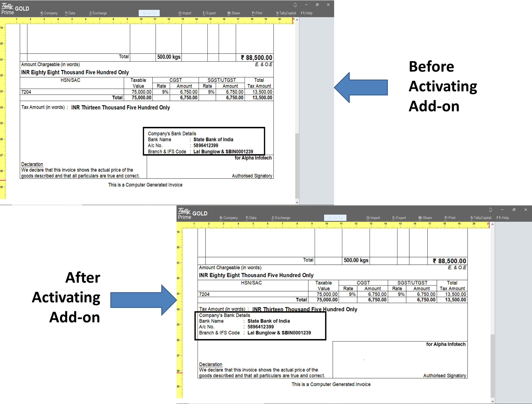Open Y:Data menu in the bottom window
The height and width of the screenshot is (404, 532).
(251, 218)
